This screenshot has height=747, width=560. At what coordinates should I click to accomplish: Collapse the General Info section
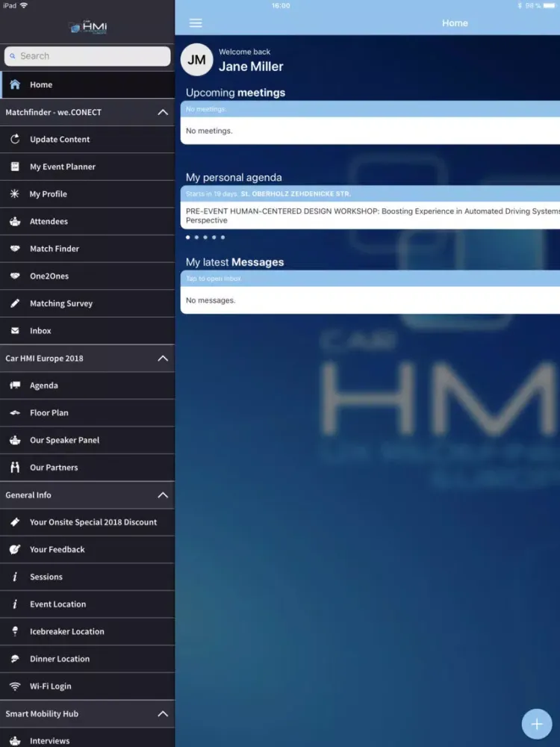[x=163, y=495]
